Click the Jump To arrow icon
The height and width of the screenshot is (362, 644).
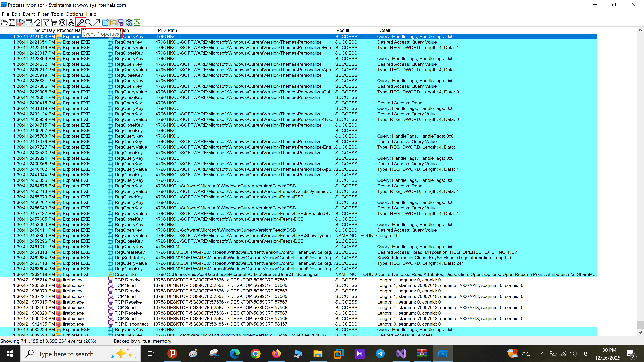[96, 22]
